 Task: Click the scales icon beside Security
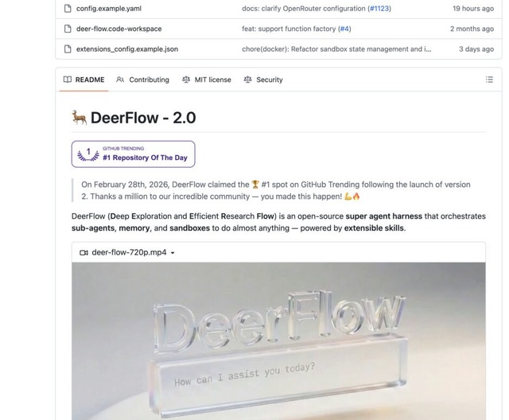(247, 80)
